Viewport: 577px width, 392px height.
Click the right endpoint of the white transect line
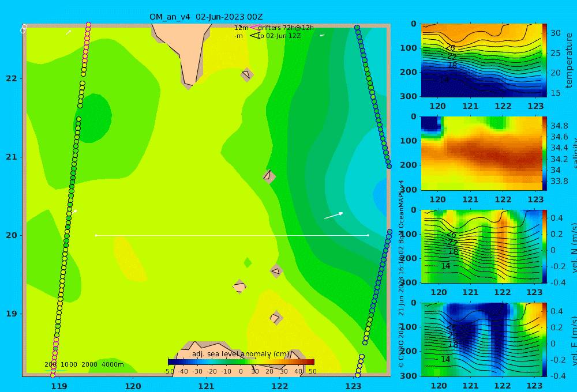click(368, 235)
